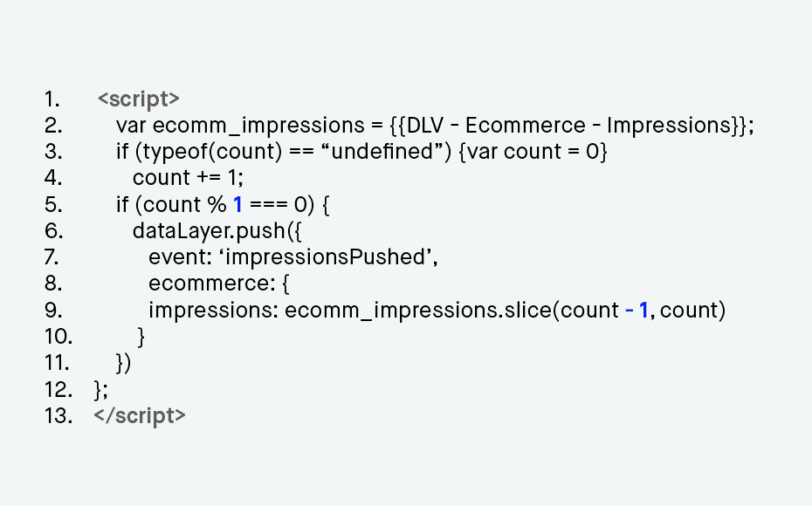This screenshot has height=506, width=812.
Task: Click the closing </script> tag
Action: [140, 415]
